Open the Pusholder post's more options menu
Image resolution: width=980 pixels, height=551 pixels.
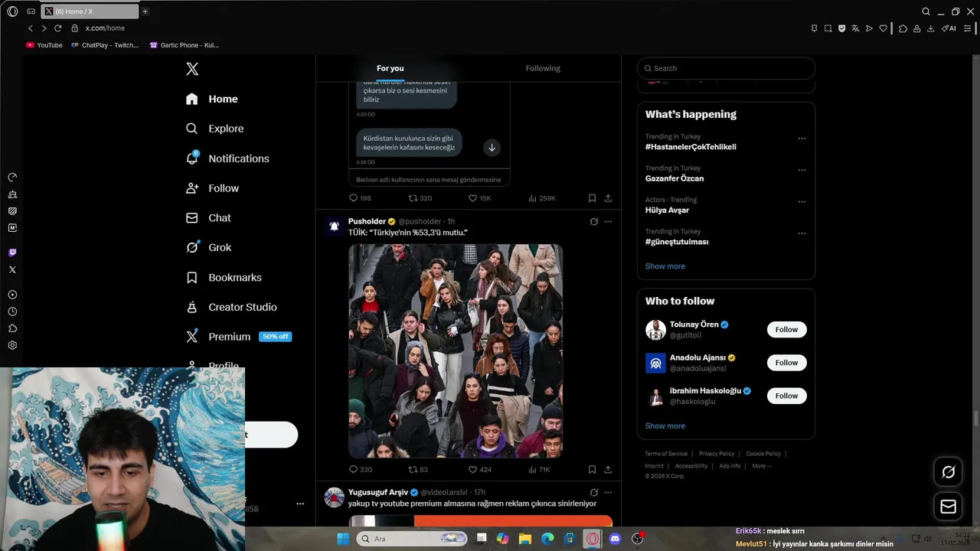pyautogui.click(x=608, y=222)
